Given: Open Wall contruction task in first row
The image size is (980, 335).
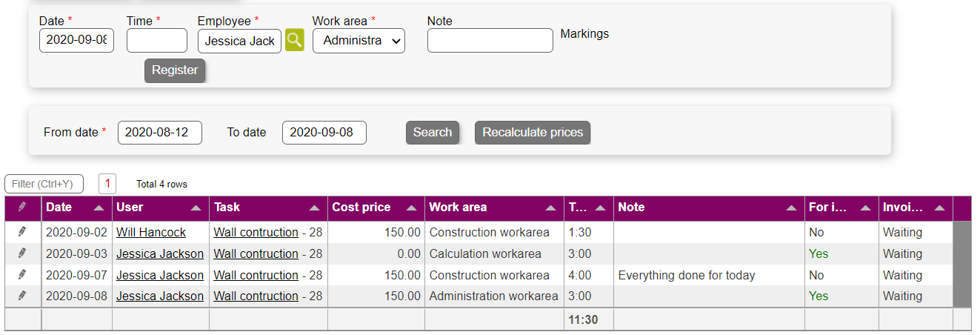Looking at the screenshot, I should coord(256,232).
